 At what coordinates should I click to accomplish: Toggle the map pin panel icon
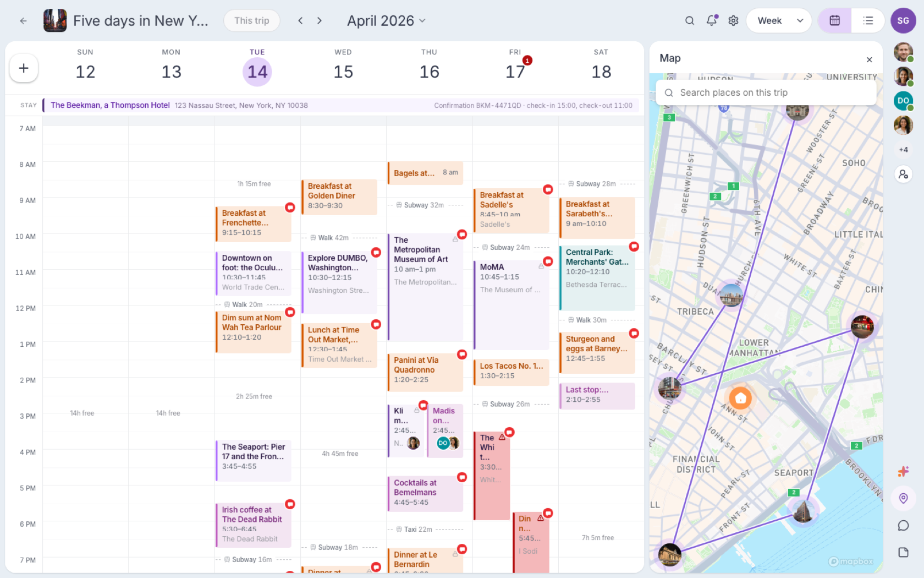click(x=903, y=498)
